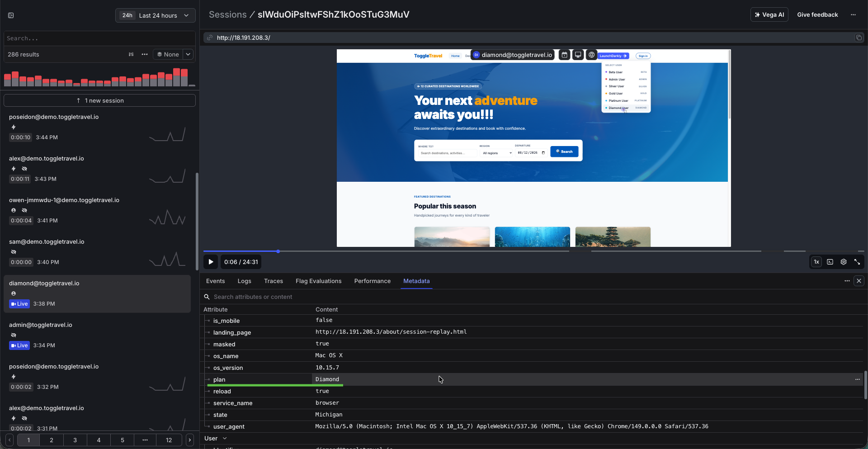Enter fullscreen replay mode

857,262
